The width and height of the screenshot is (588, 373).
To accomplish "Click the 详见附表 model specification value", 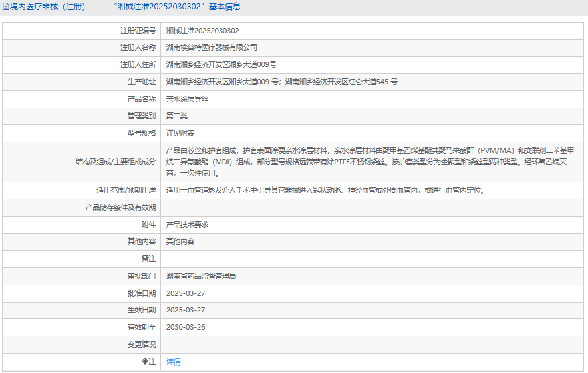I will point(180,134).
